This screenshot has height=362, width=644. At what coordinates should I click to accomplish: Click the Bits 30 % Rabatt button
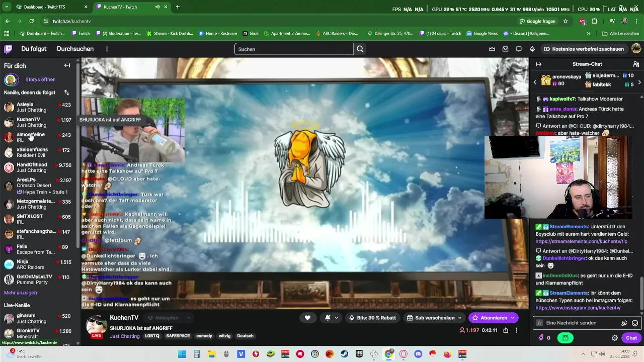[372, 318]
